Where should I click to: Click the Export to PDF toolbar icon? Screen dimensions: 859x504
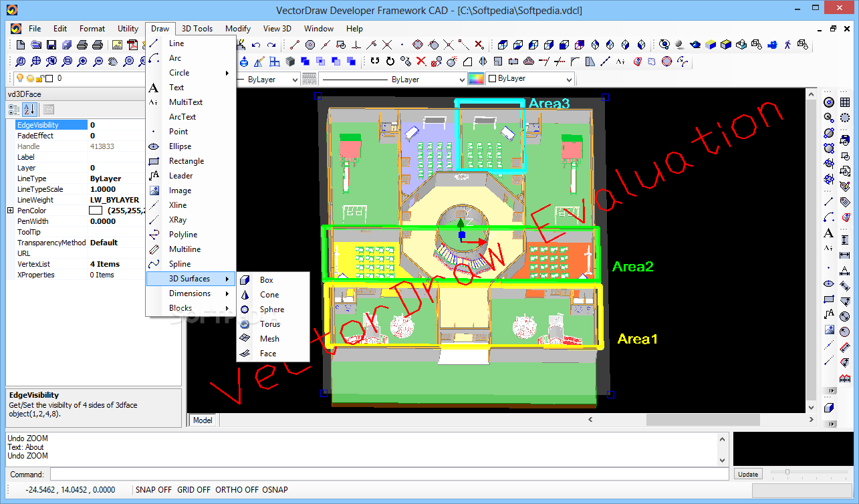tap(132, 45)
